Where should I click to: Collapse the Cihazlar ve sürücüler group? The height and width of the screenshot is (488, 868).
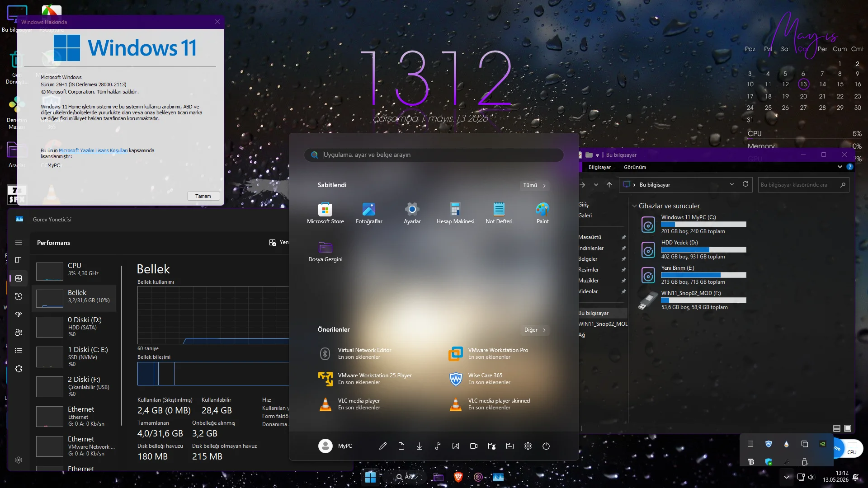point(634,206)
